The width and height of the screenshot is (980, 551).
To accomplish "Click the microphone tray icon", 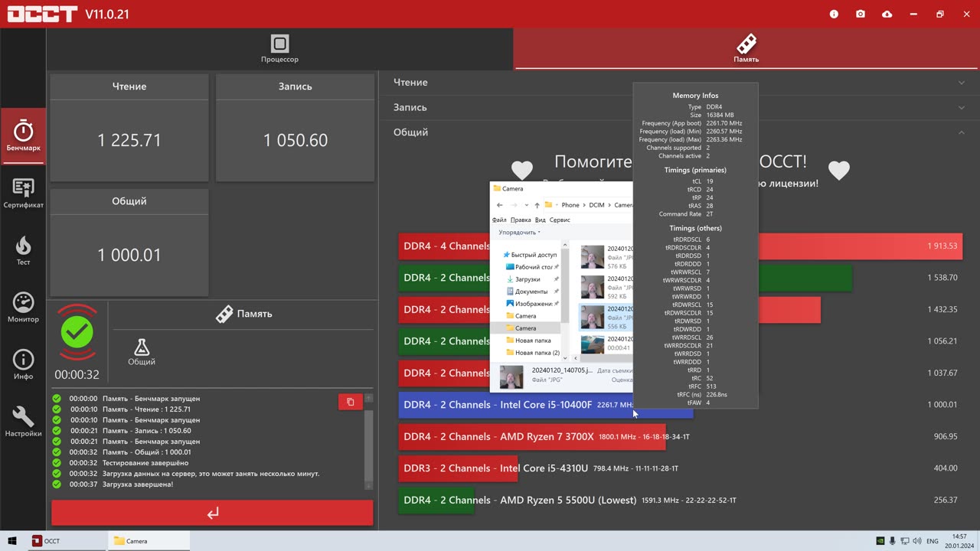I will tap(893, 541).
